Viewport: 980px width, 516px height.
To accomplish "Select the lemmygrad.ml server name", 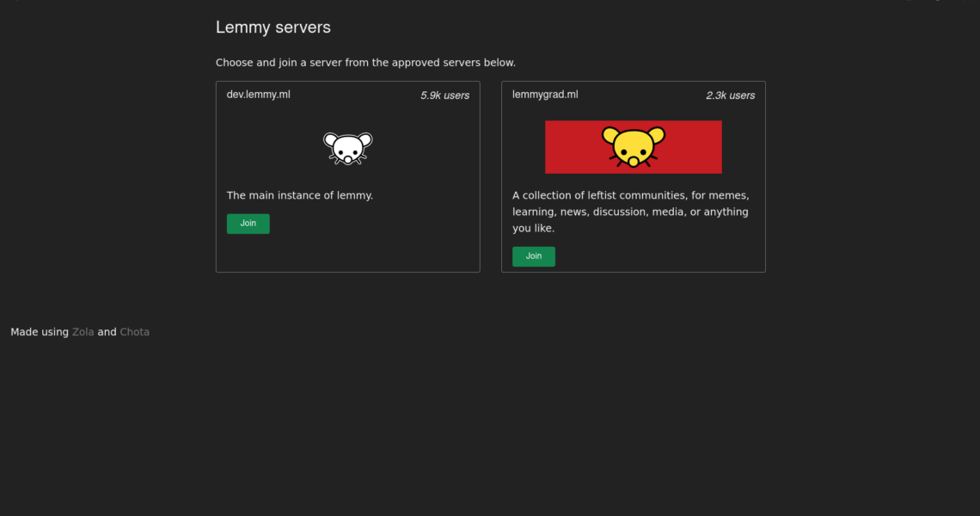I will click(x=545, y=95).
